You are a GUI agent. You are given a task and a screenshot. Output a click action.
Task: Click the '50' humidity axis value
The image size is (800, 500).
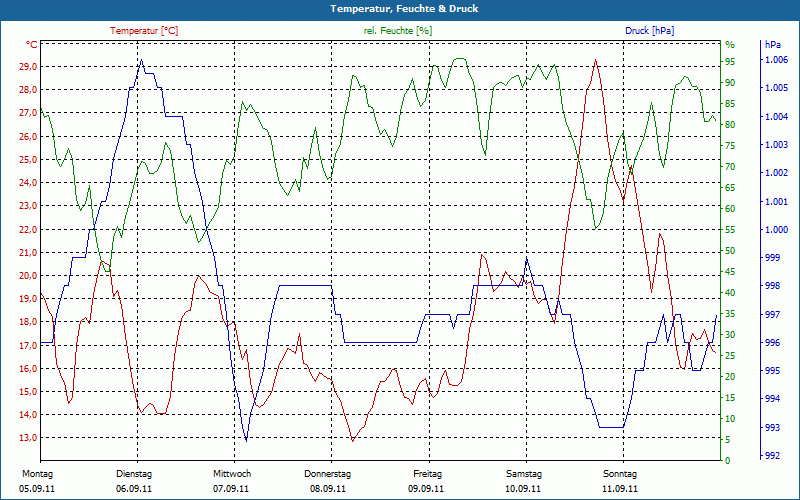click(x=730, y=251)
